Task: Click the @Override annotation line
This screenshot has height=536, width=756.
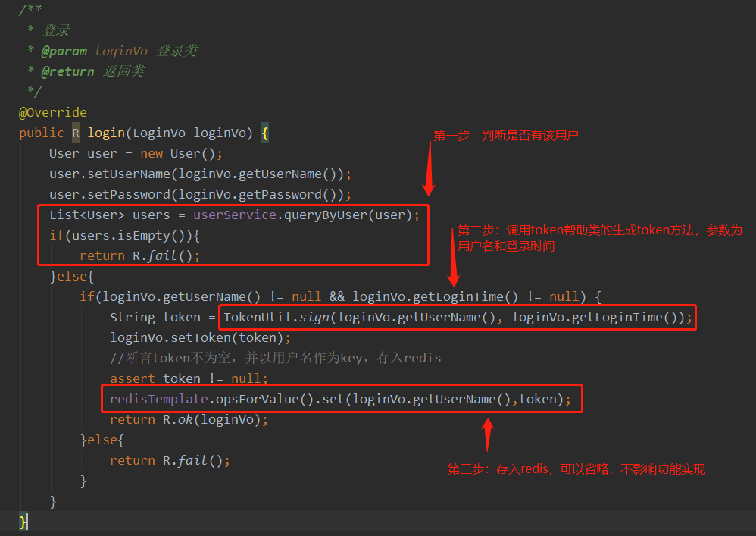Action: click(x=53, y=113)
